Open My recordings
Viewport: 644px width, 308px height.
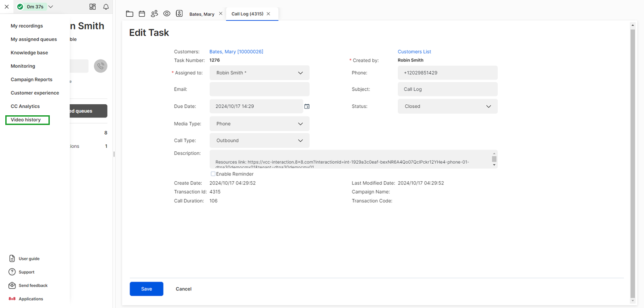pyautogui.click(x=27, y=26)
